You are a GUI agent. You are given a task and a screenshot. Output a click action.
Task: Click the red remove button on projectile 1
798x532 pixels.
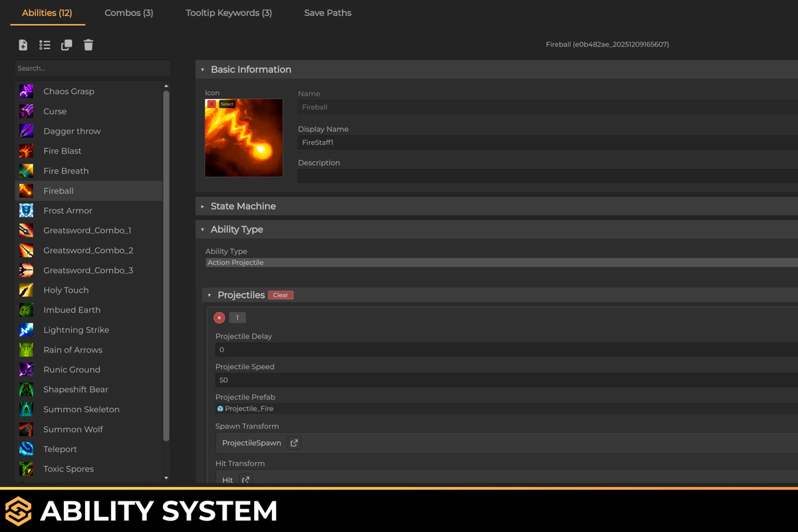(219, 317)
